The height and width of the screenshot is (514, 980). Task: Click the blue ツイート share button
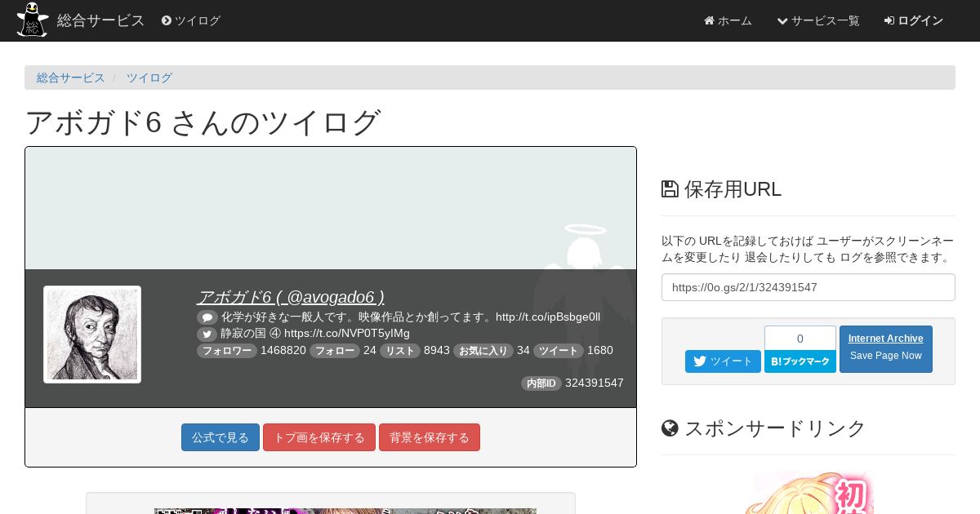(723, 361)
